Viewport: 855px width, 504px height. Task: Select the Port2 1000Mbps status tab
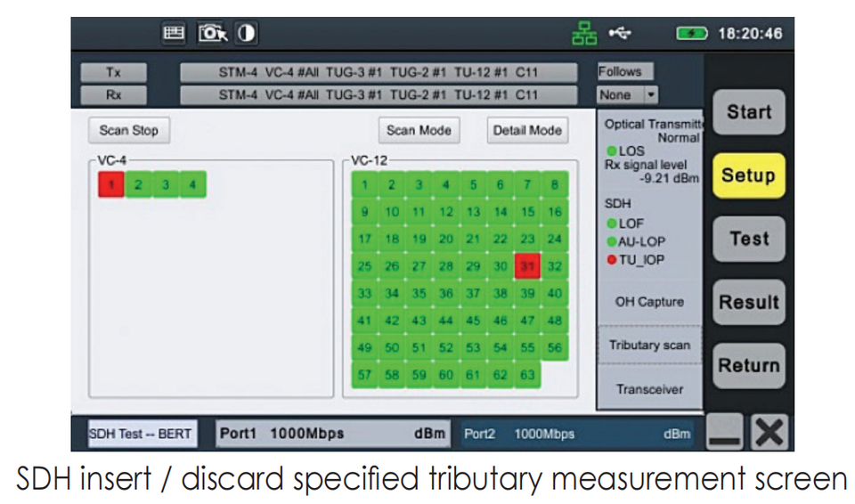(577, 434)
